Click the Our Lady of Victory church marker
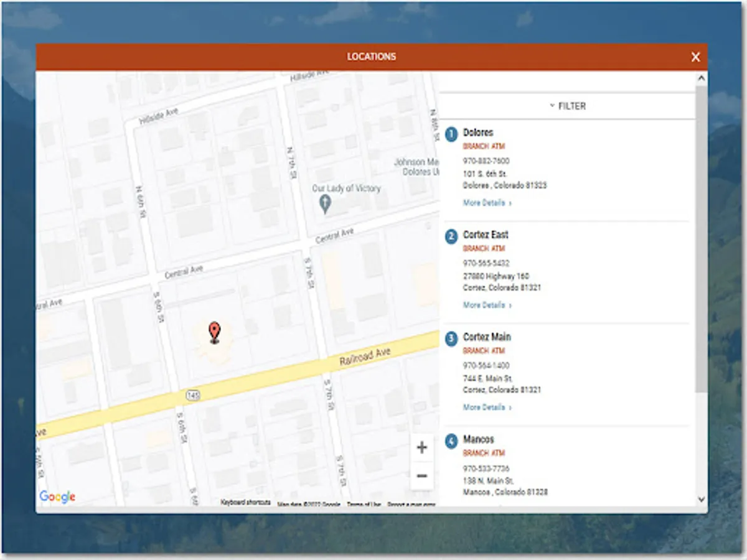 coord(324,203)
